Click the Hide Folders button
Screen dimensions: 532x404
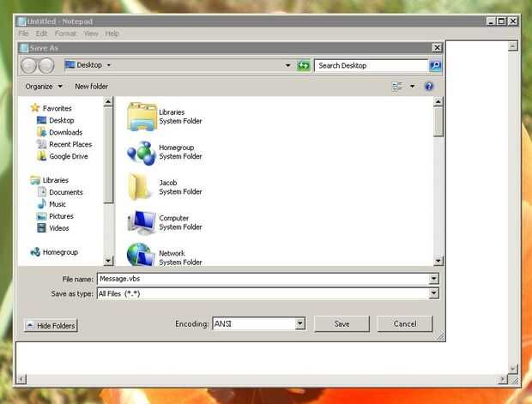click(x=51, y=326)
